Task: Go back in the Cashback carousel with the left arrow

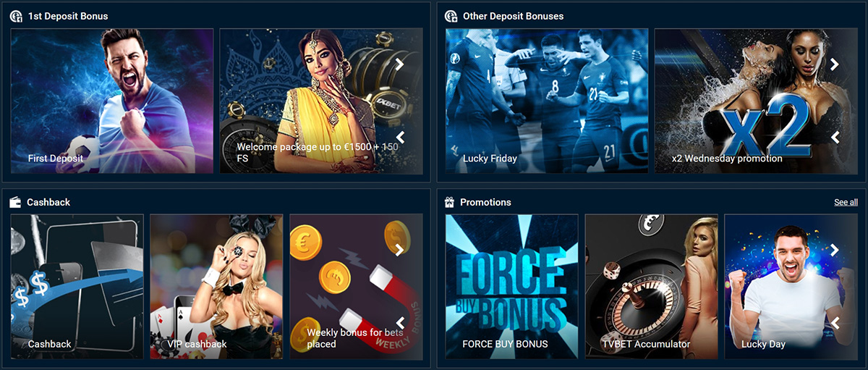Action: (x=399, y=323)
